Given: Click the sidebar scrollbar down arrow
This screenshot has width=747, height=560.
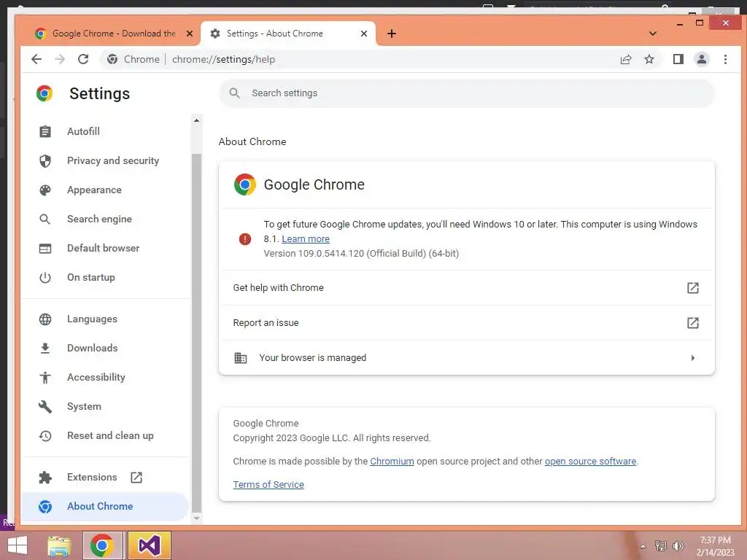Looking at the screenshot, I should [196, 518].
